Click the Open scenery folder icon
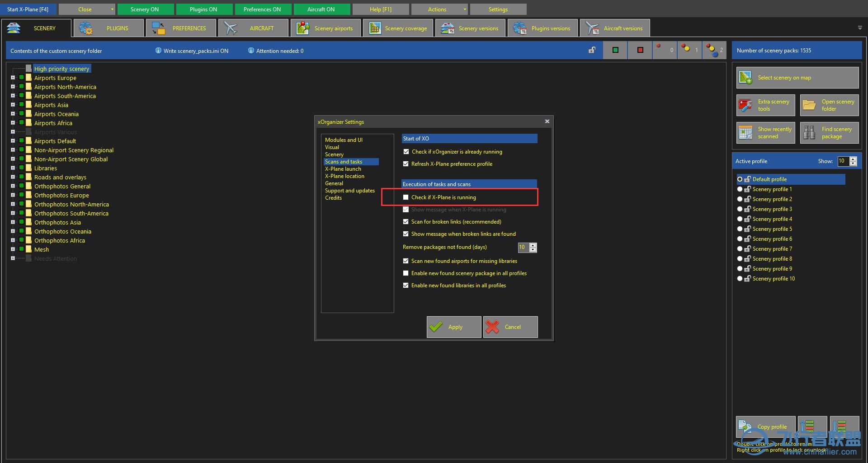 (809, 105)
